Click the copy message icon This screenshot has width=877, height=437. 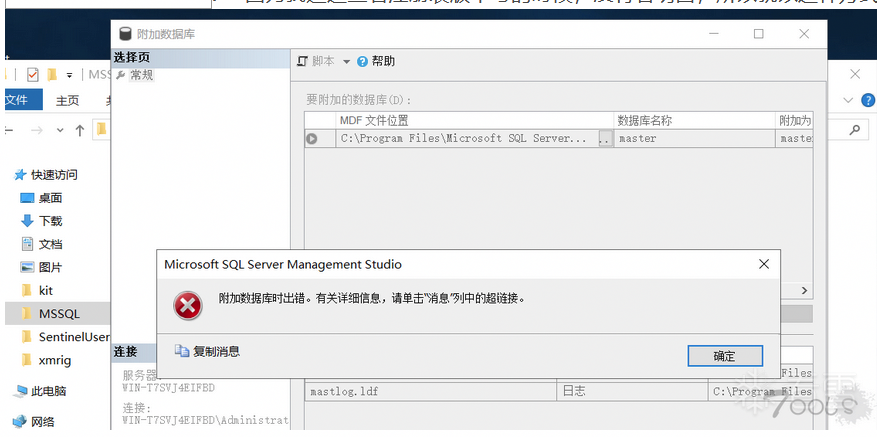(x=181, y=351)
